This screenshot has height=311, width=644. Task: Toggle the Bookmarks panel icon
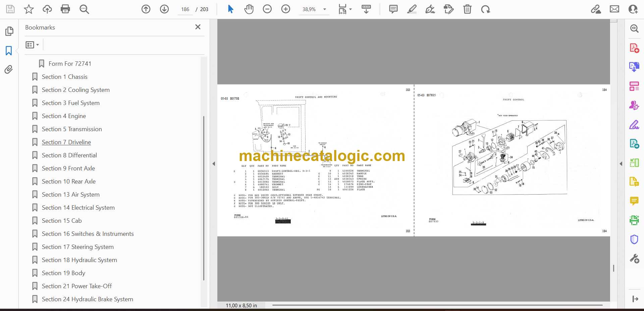[x=9, y=51]
